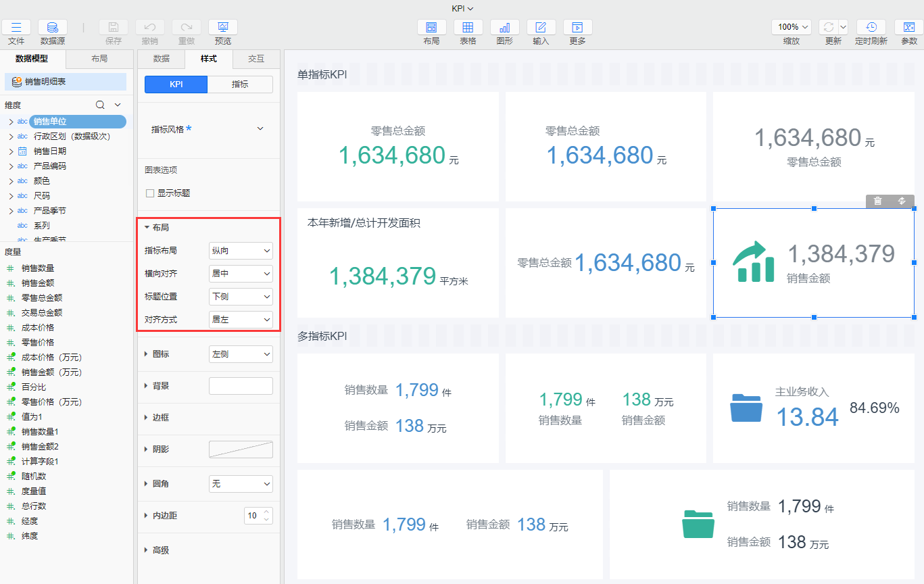924x584 pixels.
Task: Collapse the 布局 section
Action: [x=147, y=228]
